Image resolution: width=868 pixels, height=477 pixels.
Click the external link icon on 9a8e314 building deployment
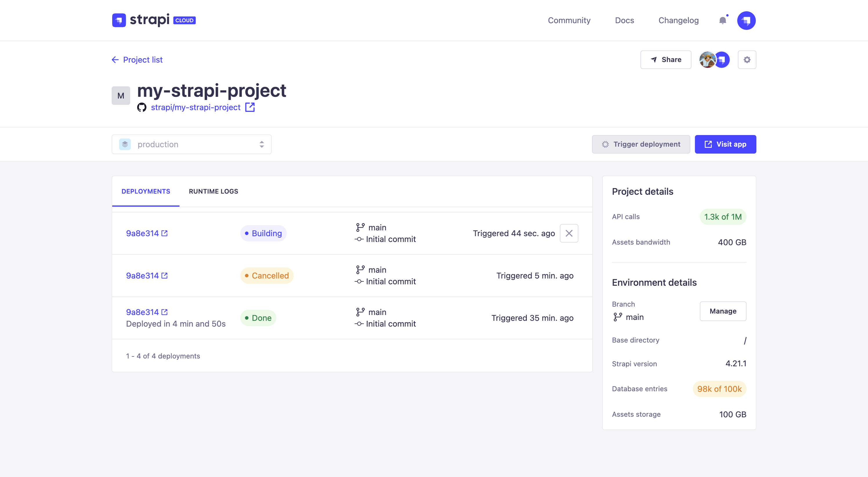click(x=166, y=233)
